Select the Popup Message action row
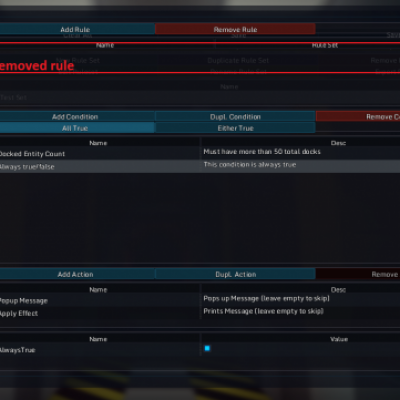This screenshot has height=400, width=400. point(200,300)
